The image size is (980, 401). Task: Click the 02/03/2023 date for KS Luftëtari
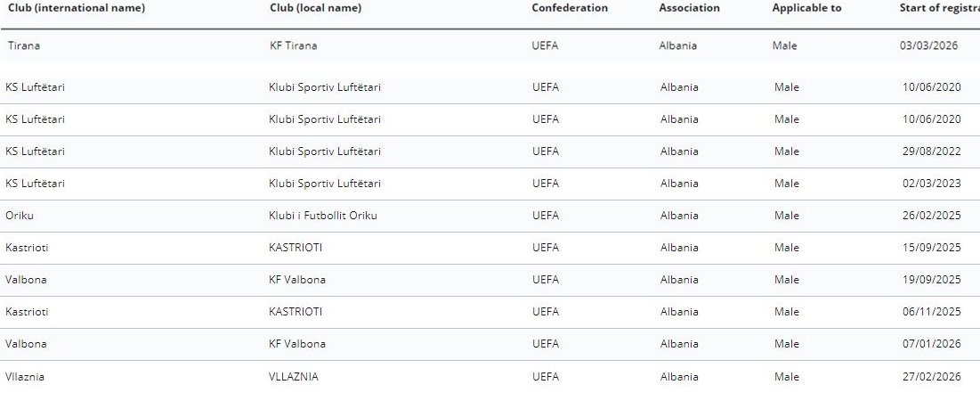point(931,184)
